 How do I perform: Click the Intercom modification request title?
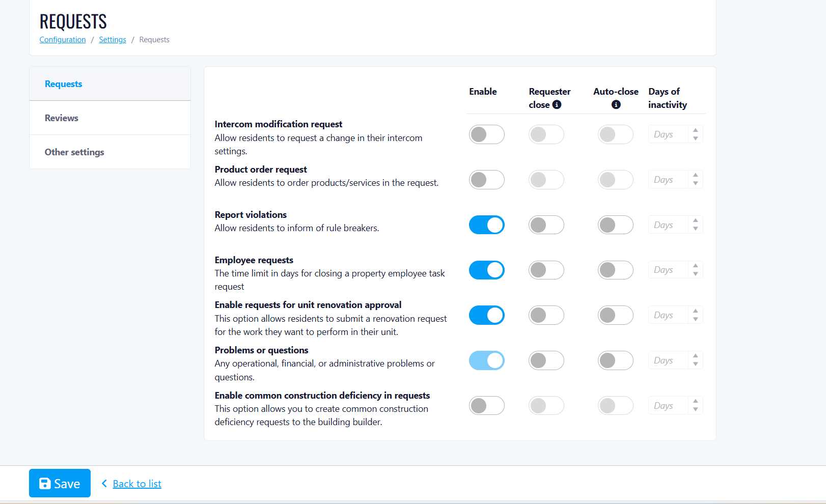(x=279, y=124)
